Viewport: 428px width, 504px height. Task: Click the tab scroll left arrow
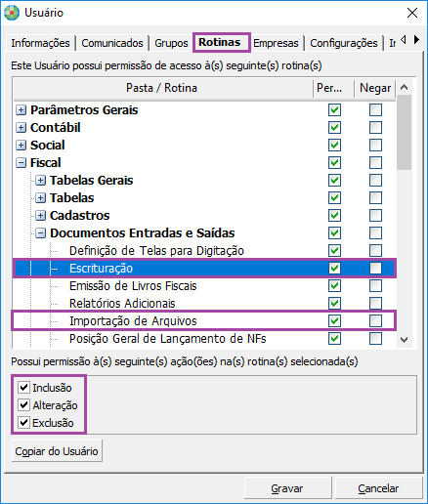click(x=404, y=40)
